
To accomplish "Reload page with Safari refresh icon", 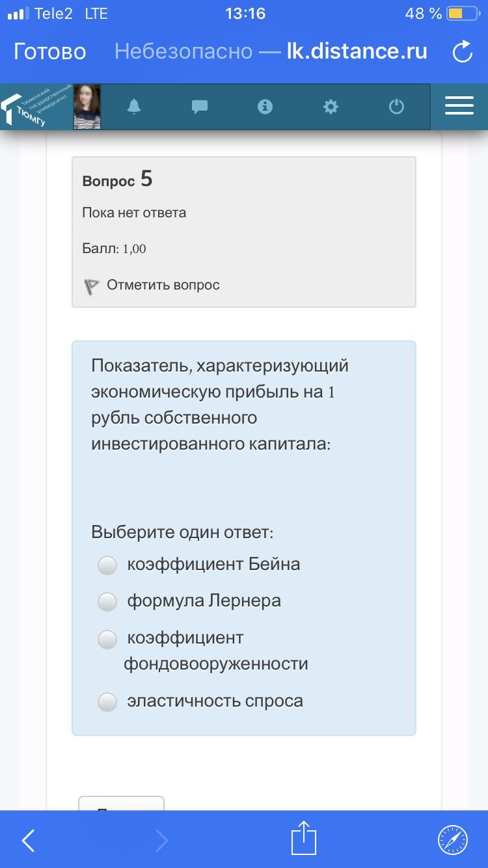I will point(462,52).
